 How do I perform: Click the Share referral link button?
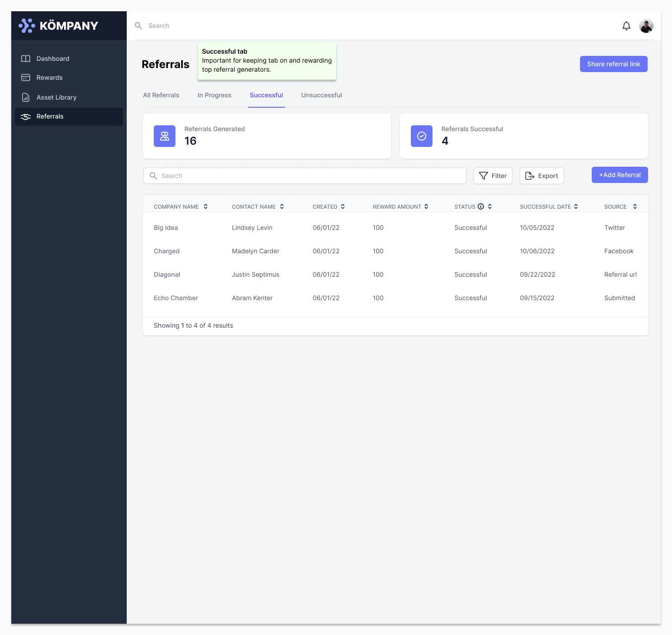613,64
